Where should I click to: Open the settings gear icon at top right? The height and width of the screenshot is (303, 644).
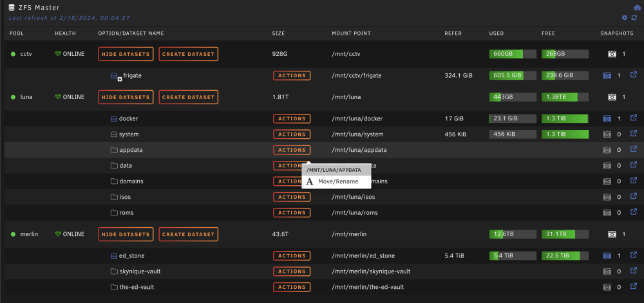(625, 17)
